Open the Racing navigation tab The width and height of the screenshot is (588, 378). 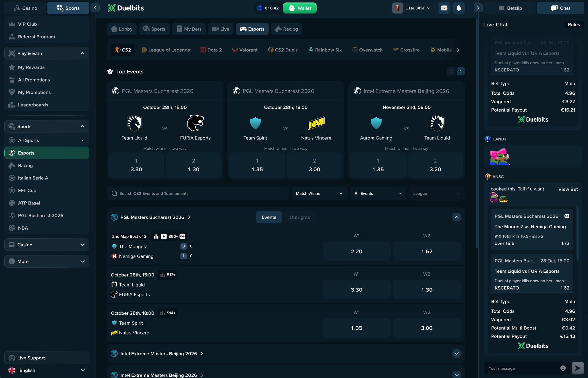point(286,29)
